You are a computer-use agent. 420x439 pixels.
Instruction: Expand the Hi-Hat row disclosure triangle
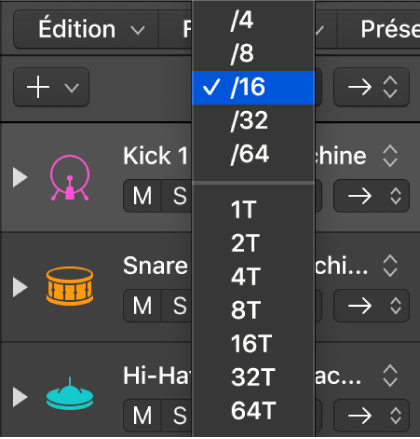point(20,397)
